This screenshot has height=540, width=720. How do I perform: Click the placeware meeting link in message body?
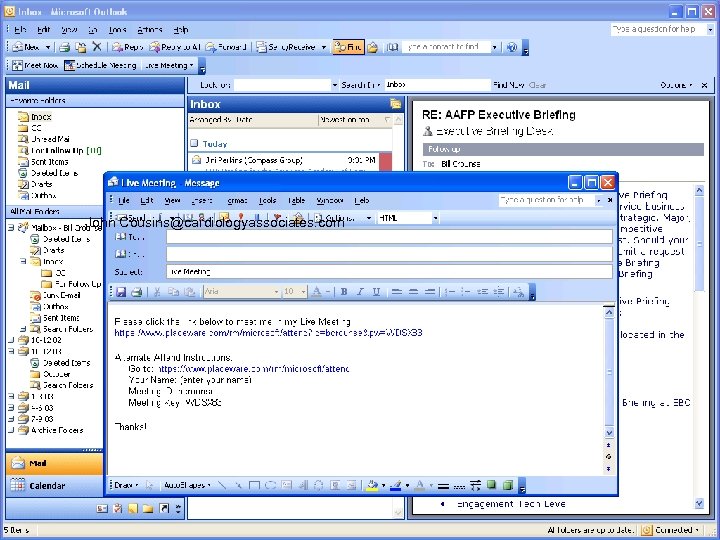click(x=268, y=332)
